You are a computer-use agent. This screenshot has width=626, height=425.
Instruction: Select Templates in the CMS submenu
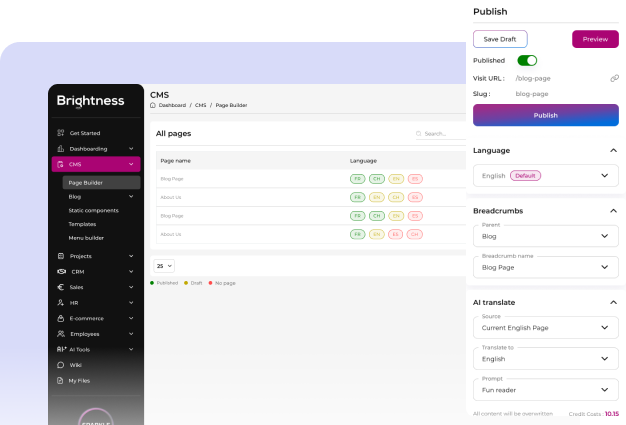82,224
